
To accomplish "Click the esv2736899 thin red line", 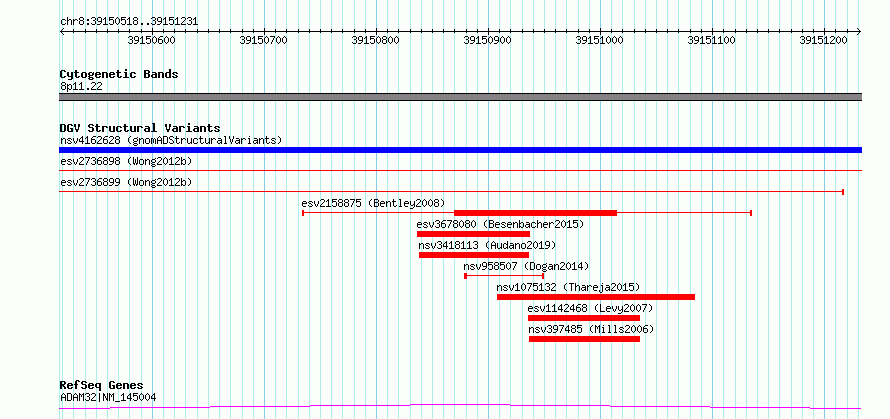I will [x=451, y=192].
